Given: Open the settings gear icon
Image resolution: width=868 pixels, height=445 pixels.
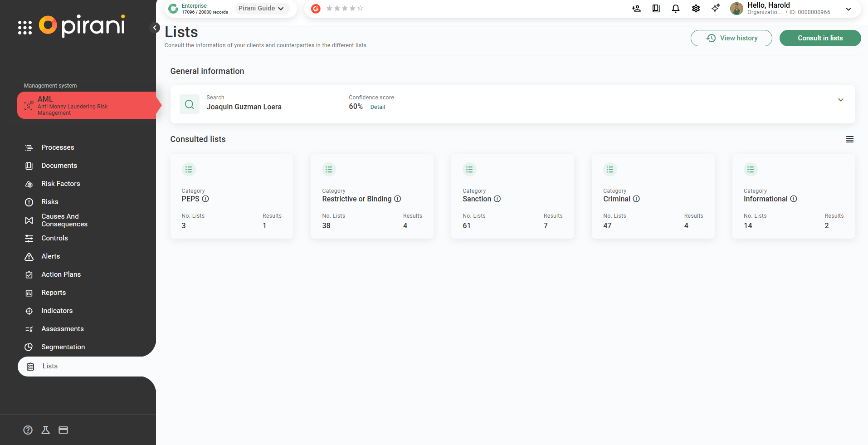Looking at the screenshot, I should [x=696, y=9].
